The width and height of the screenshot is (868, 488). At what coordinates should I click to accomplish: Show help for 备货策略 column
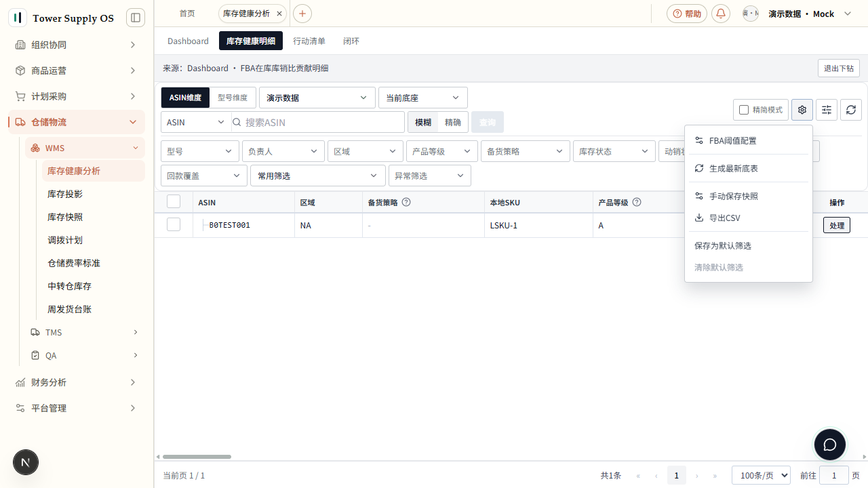(x=407, y=202)
